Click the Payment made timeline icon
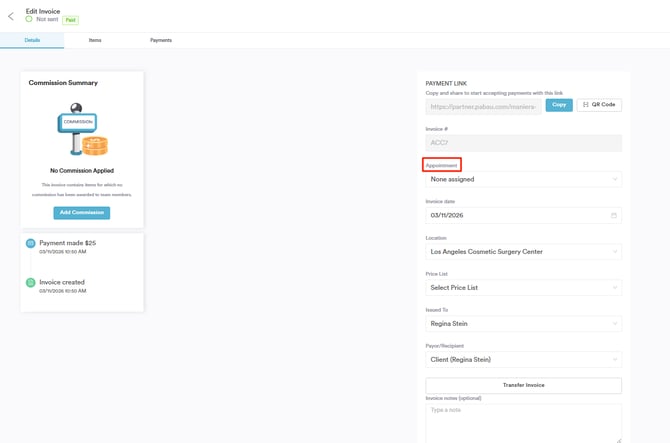 tap(31, 243)
